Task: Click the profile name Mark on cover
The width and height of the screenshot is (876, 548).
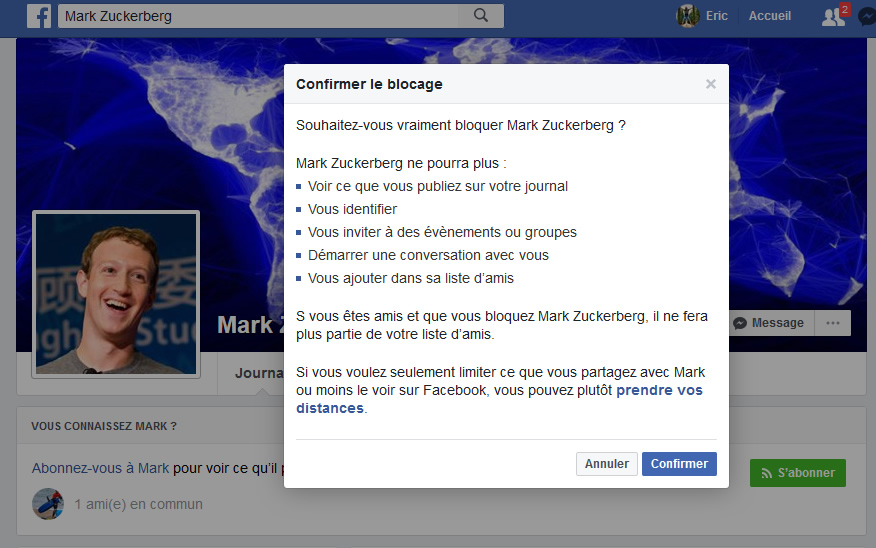Action: (250, 325)
